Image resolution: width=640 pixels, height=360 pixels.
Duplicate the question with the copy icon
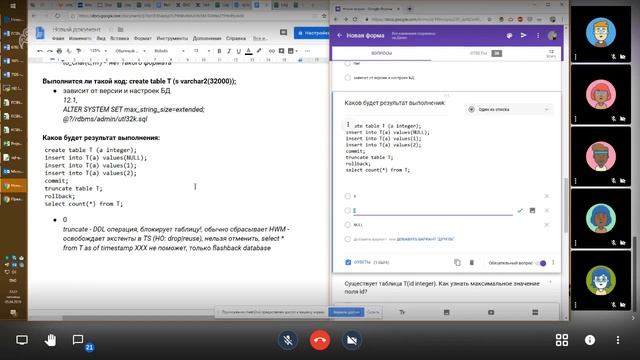457,262
